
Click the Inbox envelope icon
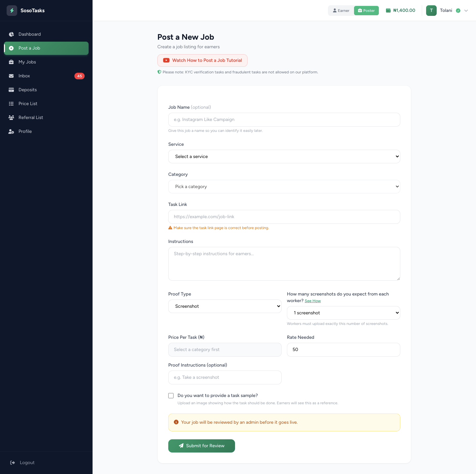[x=11, y=76]
